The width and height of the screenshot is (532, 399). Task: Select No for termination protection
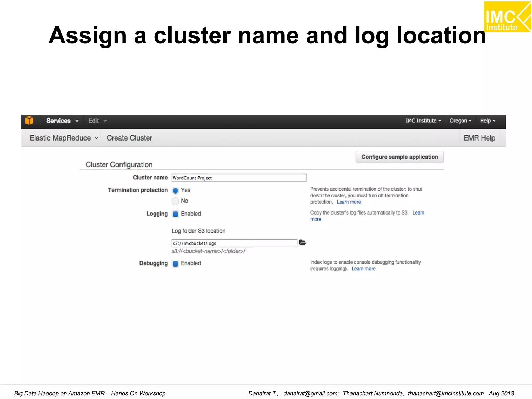[x=176, y=201]
